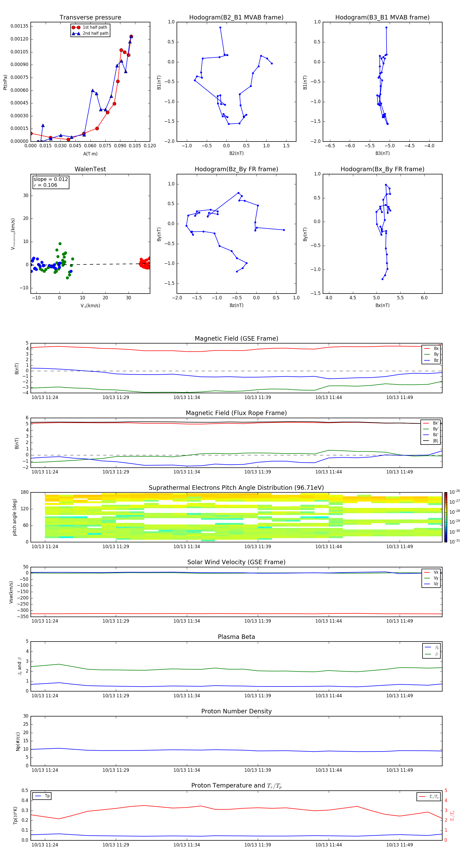Click the "Plasma Beta" panel title
Image resolution: width=473 pixels, height=868 pixels.
coord(236,637)
